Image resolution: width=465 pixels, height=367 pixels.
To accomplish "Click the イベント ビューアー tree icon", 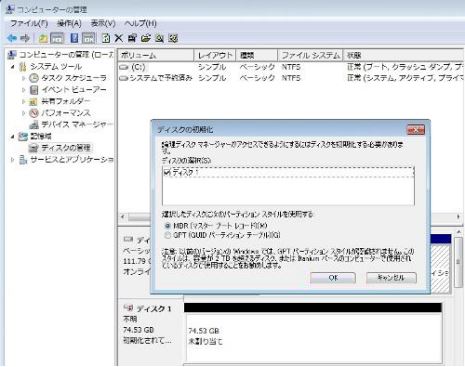I will point(34,90).
